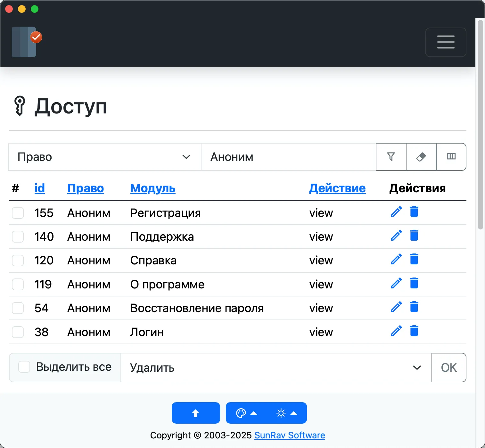The width and height of the screenshot is (485, 448).
Task: Click the scroll-to-top arrow button
Action: click(x=196, y=413)
